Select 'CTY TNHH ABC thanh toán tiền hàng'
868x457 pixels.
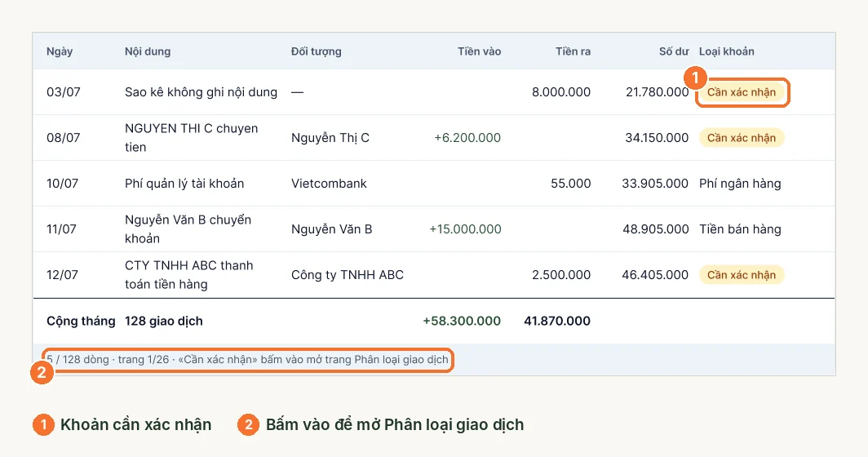tap(188, 275)
